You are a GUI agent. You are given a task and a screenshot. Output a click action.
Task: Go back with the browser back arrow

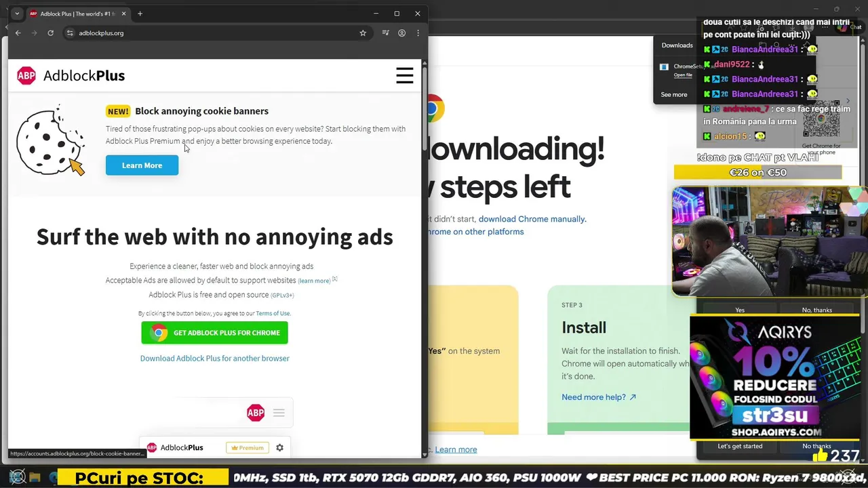tap(18, 33)
